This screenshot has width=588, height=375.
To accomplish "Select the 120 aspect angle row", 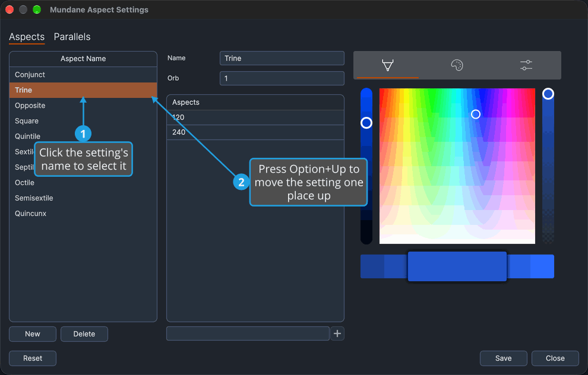I will coord(255,117).
